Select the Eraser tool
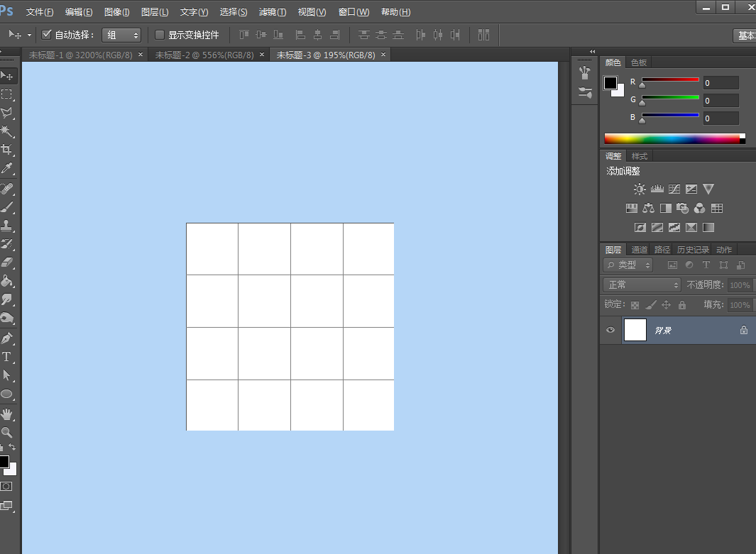756x554 pixels. coord(7,262)
